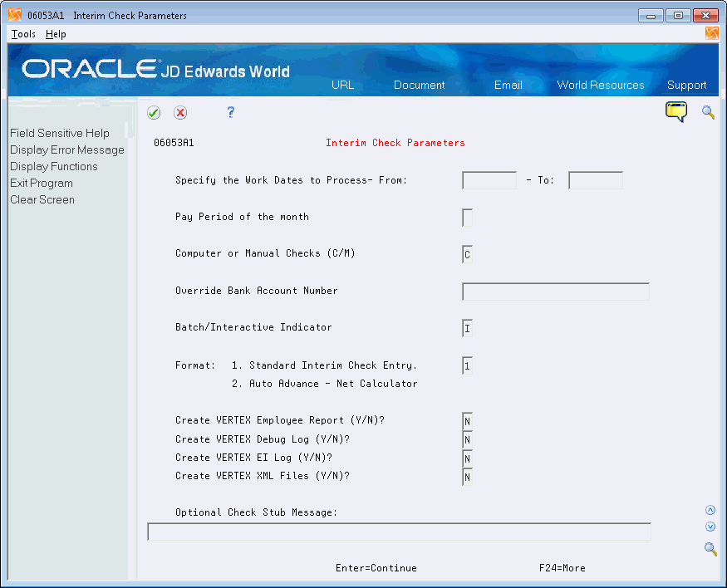
Task: Click the title bar application icon
Action: (15, 15)
